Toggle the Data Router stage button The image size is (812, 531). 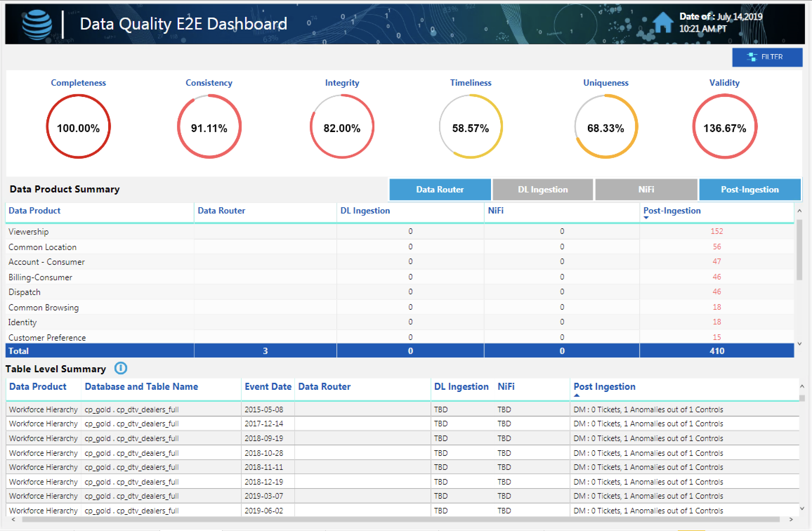[440, 190]
